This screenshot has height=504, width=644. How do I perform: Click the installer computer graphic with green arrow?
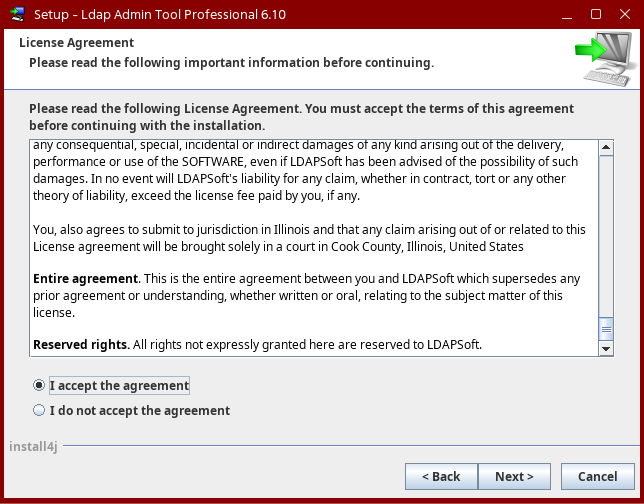coord(599,61)
